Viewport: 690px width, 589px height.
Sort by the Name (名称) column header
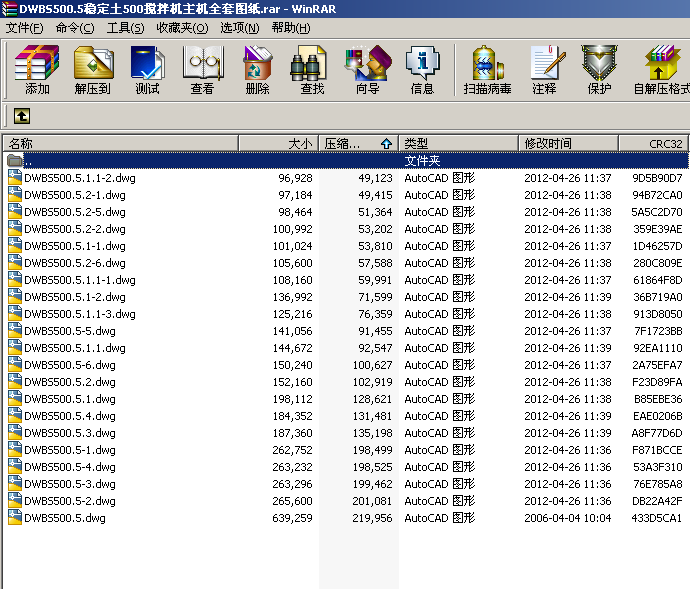tap(121, 144)
